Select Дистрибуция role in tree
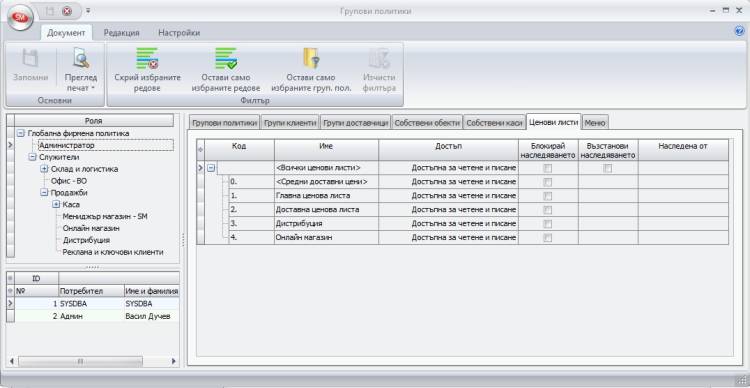Viewport: 750px width, 388px height. coord(86,240)
